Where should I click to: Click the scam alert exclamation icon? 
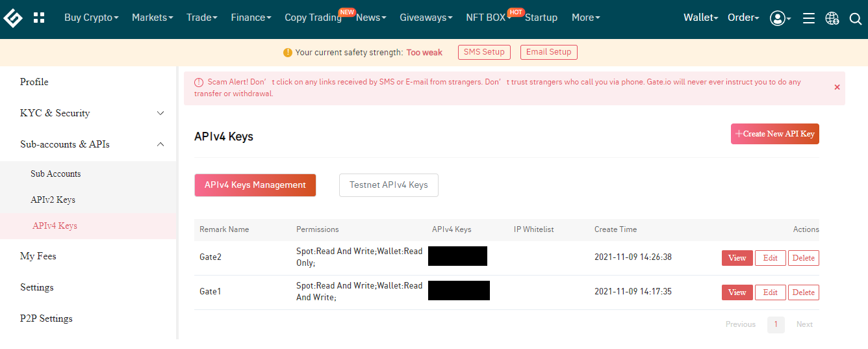coord(199,83)
